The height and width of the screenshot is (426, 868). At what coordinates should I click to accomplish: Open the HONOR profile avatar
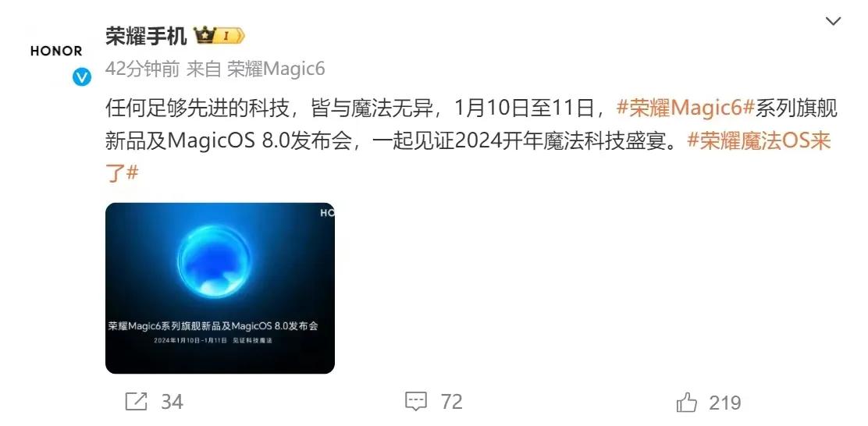56,51
